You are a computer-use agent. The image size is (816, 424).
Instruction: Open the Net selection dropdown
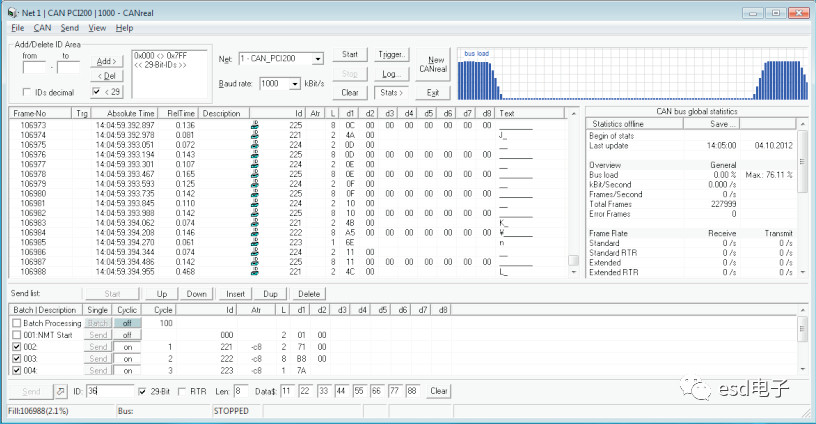pyautogui.click(x=317, y=60)
